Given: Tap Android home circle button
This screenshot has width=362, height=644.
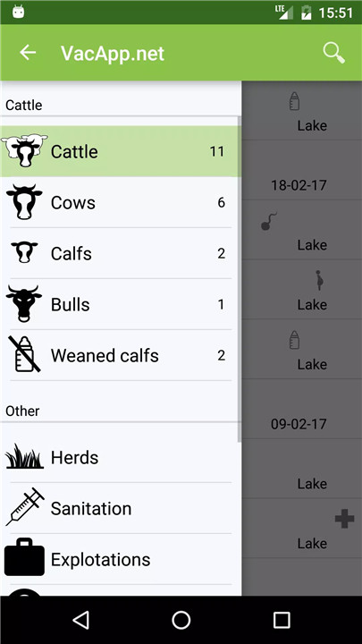Looking at the screenshot, I should coord(181,620).
